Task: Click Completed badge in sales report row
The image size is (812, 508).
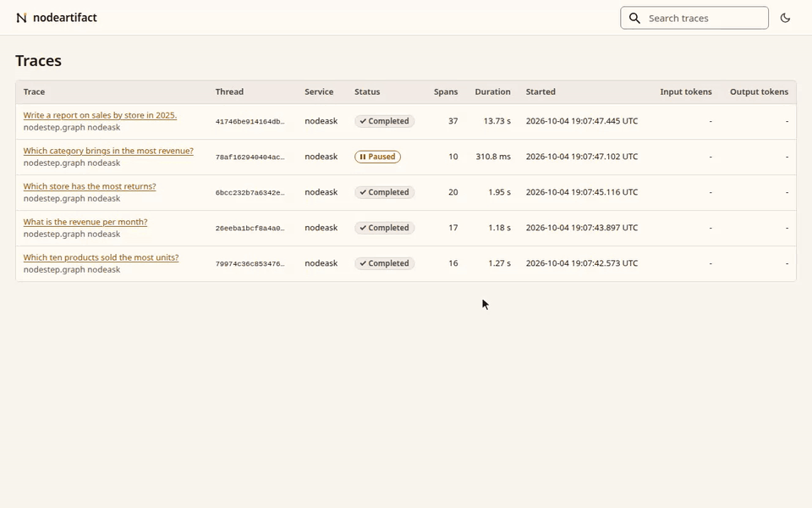Action: (384, 121)
